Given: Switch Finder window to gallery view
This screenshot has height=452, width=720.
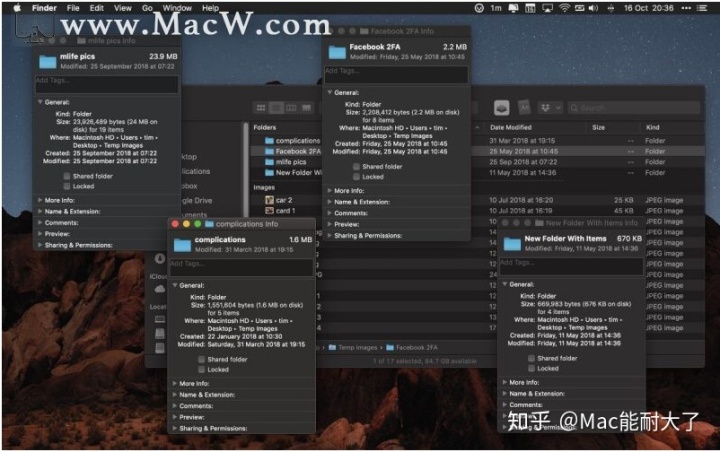Looking at the screenshot, I should coord(306,108).
